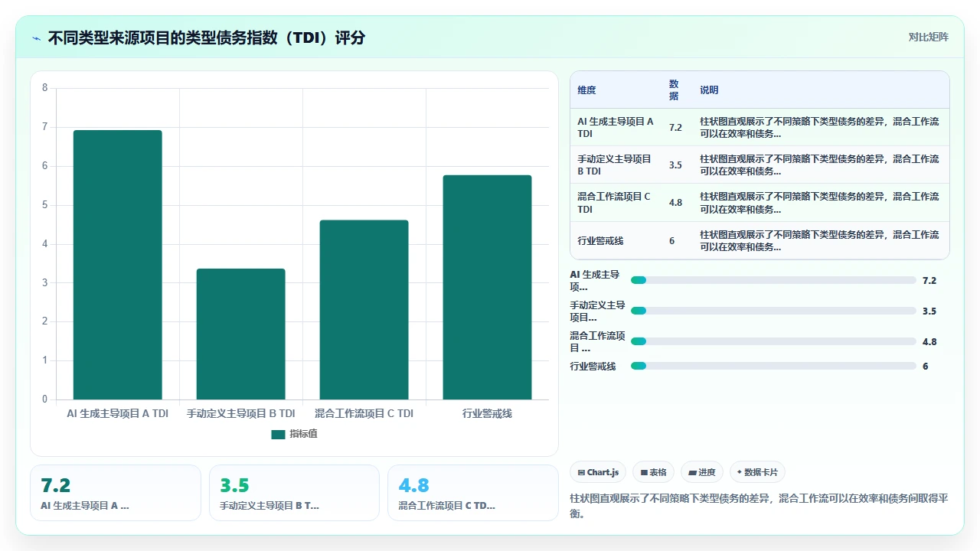This screenshot has height=551, width=980.
Task: Click the 手动定义主导 progress bar showing 3.5
Action: point(773,311)
